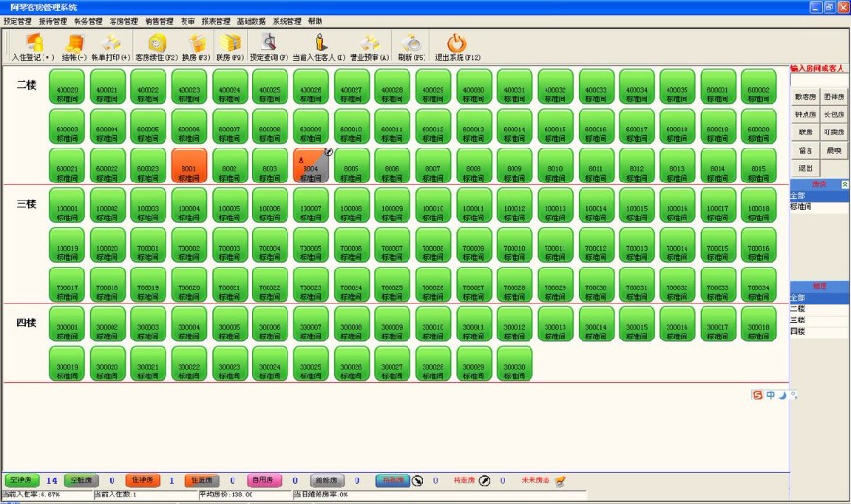The image size is (851, 504).
Task: Select room tile 100010
Action: [x=433, y=205]
